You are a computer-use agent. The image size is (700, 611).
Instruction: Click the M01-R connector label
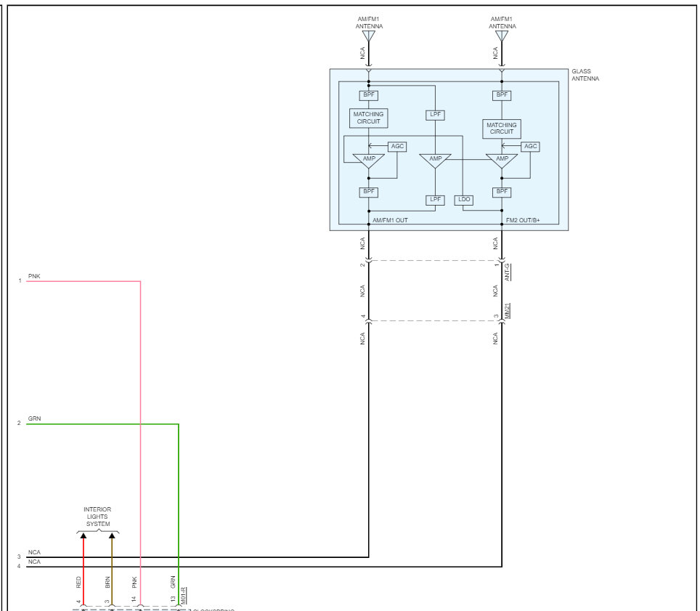click(x=184, y=595)
